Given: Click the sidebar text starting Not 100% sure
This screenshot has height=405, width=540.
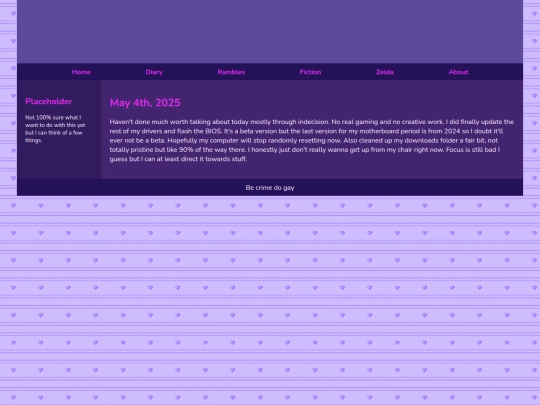Looking at the screenshot, I should pos(55,129).
